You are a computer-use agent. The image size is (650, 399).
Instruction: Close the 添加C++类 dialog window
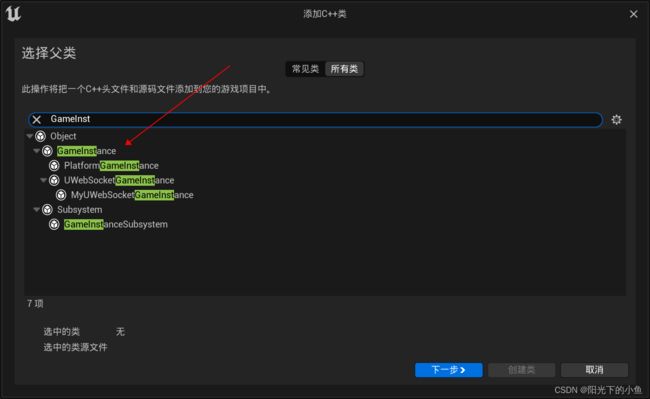(633, 14)
